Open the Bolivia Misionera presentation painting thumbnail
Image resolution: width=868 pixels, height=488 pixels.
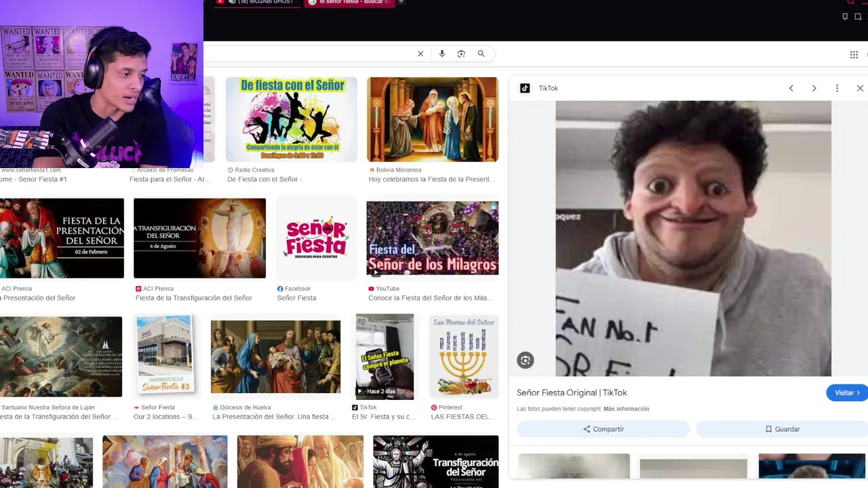pos(433,119)
